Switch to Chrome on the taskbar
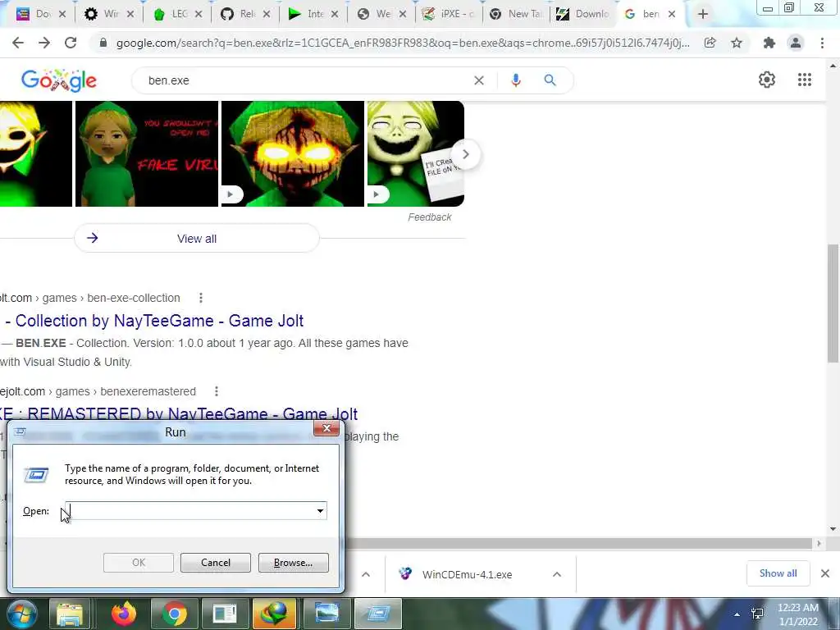The width and height of the screenshot is (840, 630). pos(174,614)
